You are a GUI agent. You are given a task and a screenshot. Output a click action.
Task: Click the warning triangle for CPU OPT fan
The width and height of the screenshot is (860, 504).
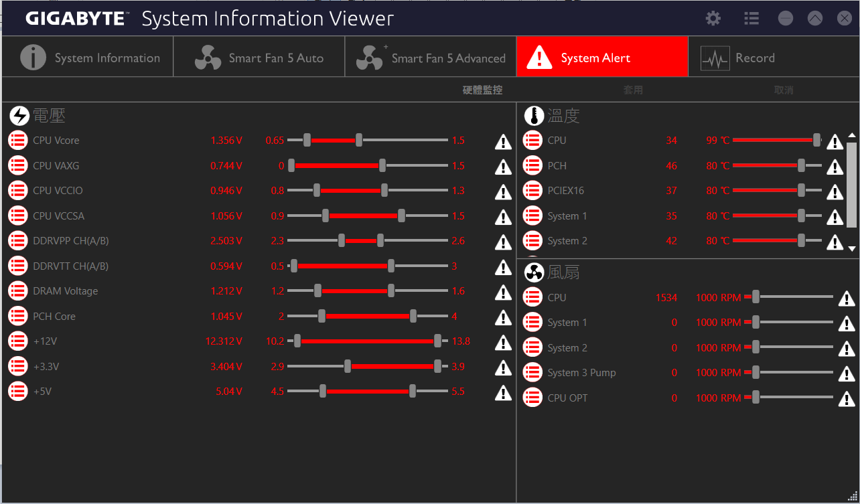click(847, 399)
